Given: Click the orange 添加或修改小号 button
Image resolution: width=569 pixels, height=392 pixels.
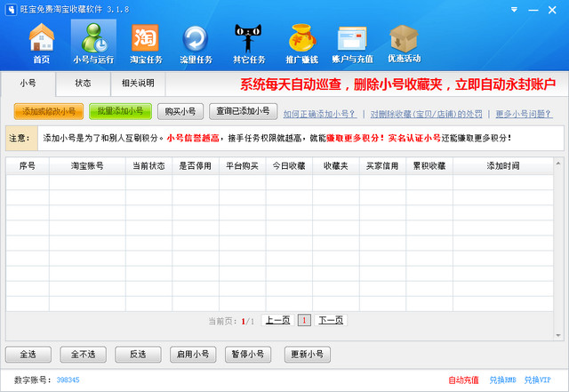Looking at the screenshot, I should 49,111.
